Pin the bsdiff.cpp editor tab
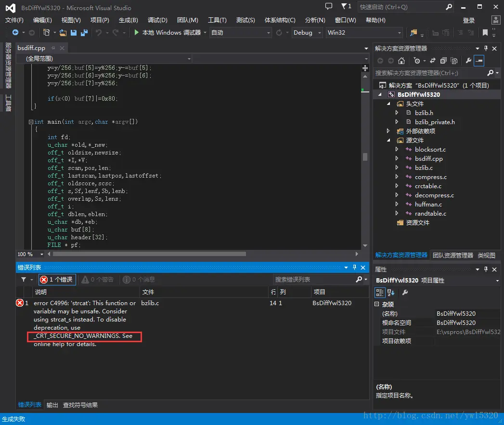504x425 pixels. (x=53, y=48)
